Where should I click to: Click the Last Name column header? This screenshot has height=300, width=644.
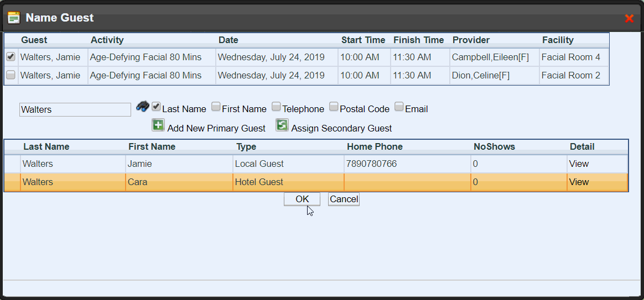click(46, 146)
